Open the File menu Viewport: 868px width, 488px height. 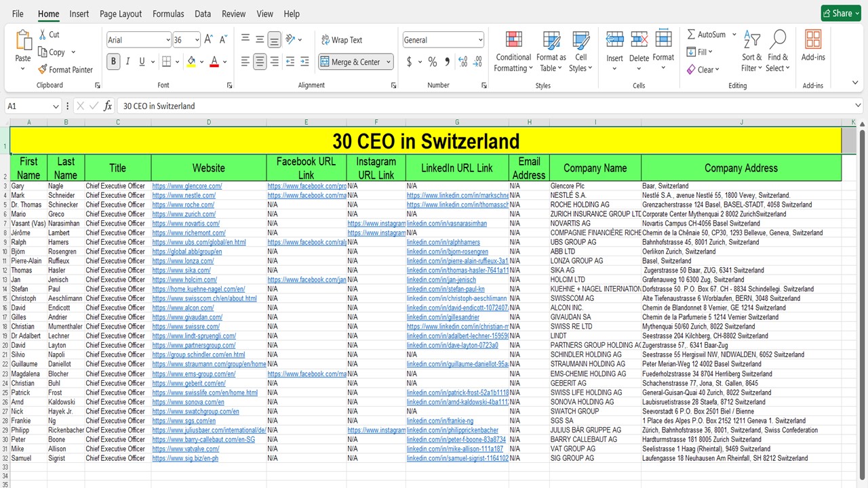pyautogui.click(x=18, y=14)
